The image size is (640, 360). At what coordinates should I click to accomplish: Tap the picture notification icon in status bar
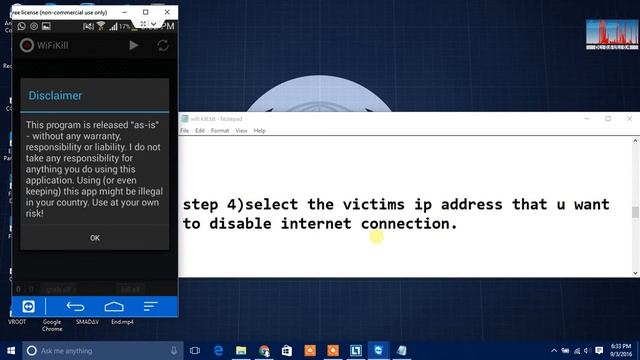point(46,26)
